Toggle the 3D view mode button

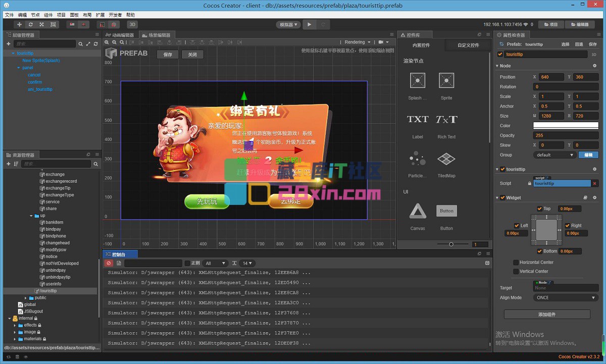tap(132, 24)
